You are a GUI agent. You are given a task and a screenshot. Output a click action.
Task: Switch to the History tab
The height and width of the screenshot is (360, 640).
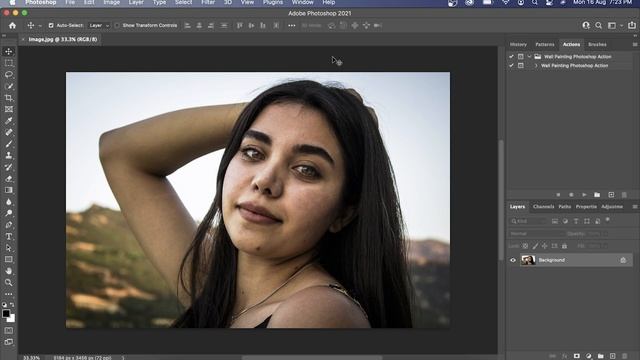(x=518, y=44)
